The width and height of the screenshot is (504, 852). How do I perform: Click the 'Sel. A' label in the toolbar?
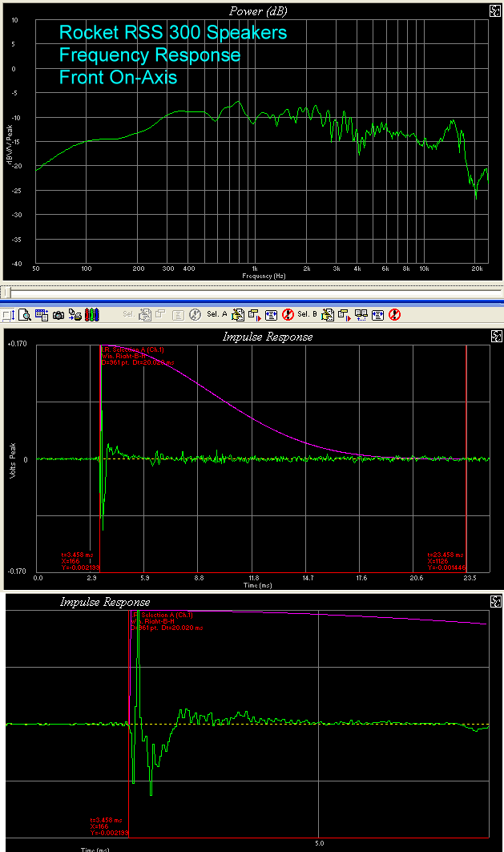(216, 314)
